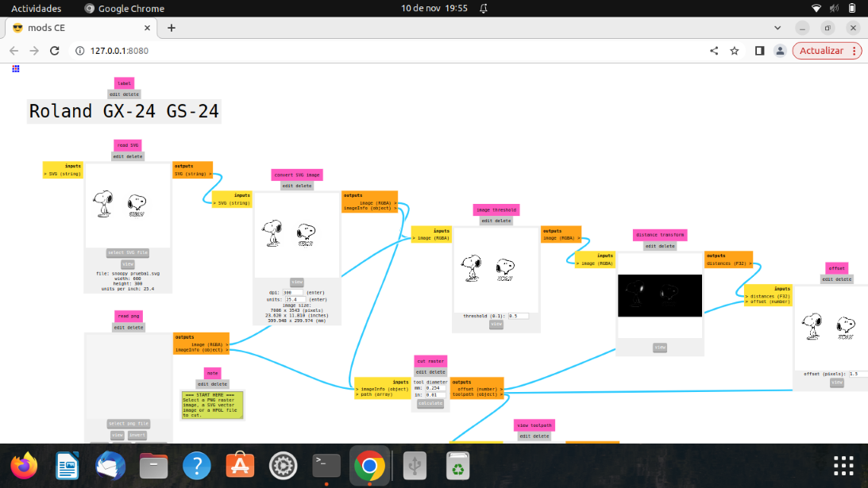Open the clock calendar 10 de nov 19:55
The height and width of the screenshot is (488, 868).
(x=434, y=8)
